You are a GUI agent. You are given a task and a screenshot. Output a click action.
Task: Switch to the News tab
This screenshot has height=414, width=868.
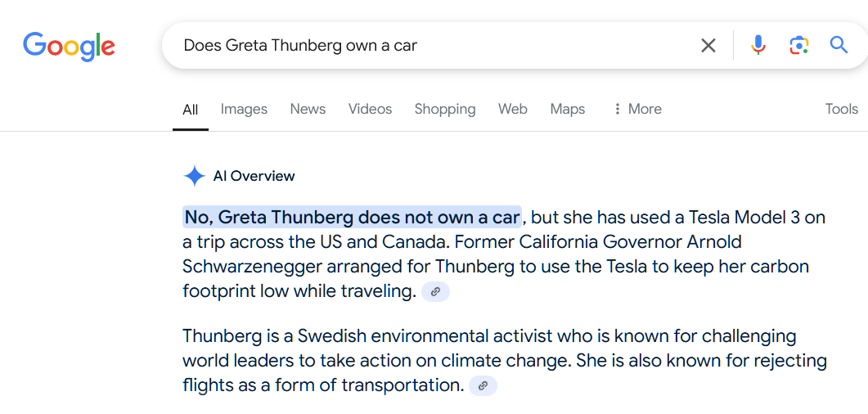308,109
